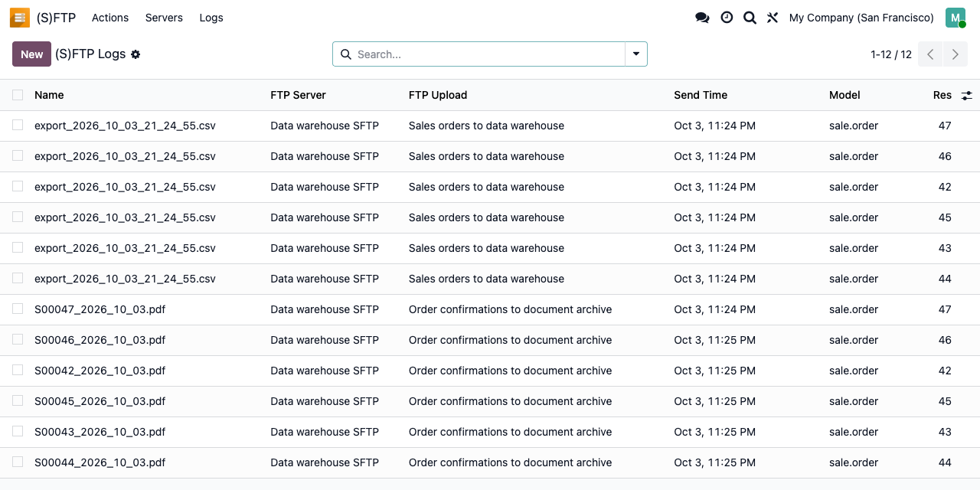The width and height of the screenshot is (980, 490).
Task: Show activities via the clock icon
Action: point(727,18)
